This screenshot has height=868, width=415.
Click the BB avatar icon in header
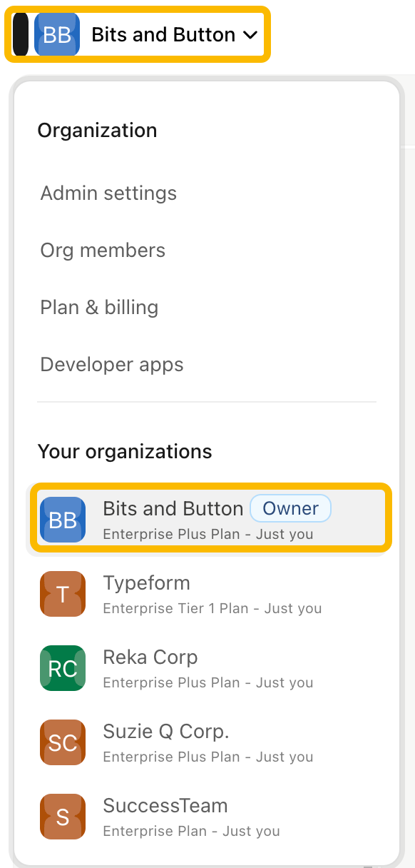(x=57, y=34)
